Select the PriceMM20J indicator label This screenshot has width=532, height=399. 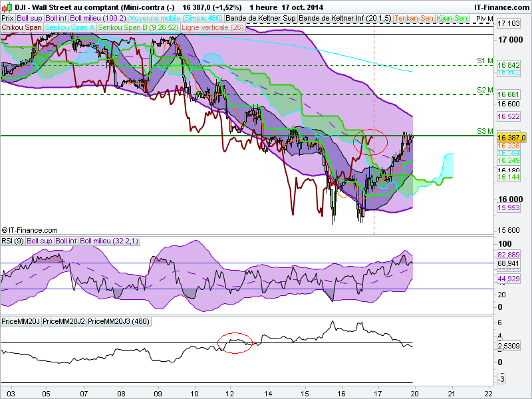(21, 321)
